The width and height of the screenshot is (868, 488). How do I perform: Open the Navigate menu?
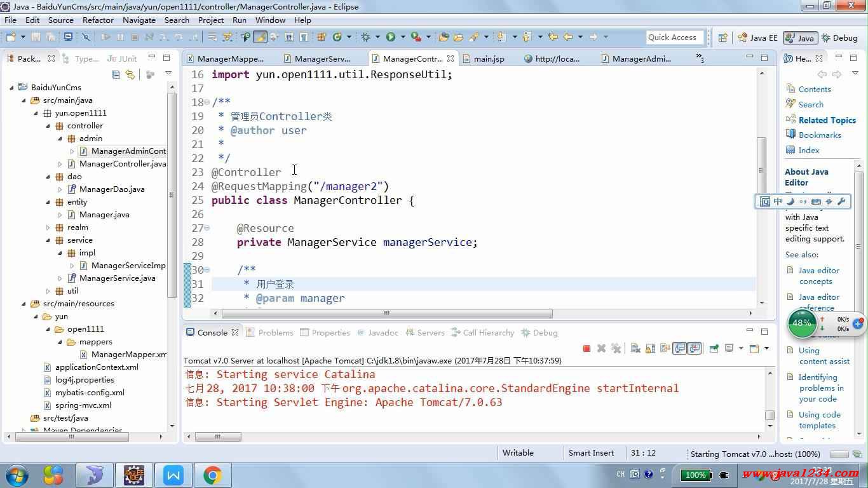click(139, 20)
